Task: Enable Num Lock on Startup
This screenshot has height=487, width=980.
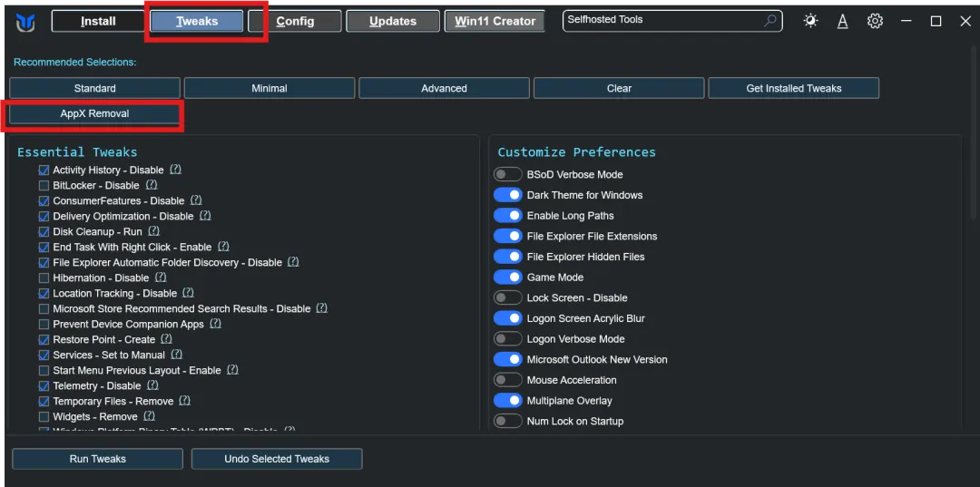Action: 507,421
